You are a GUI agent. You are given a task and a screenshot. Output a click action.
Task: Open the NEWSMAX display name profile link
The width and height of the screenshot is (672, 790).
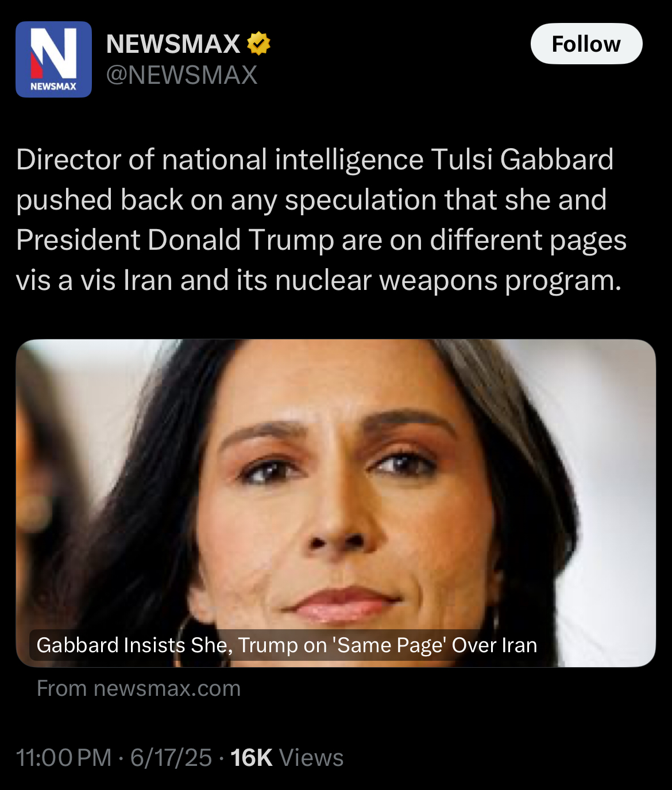click(173, 44)
